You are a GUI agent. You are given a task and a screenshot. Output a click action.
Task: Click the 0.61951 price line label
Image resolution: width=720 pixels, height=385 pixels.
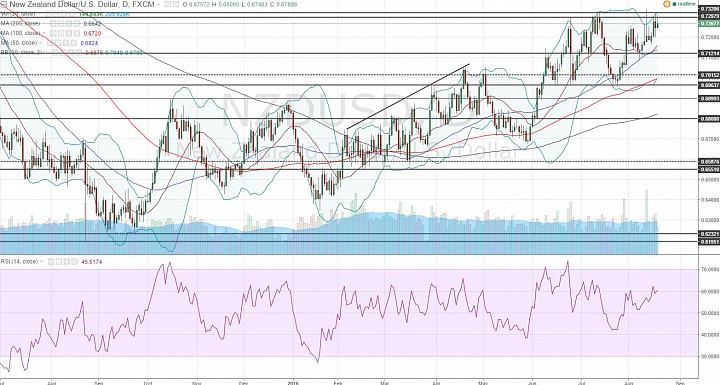709,241
